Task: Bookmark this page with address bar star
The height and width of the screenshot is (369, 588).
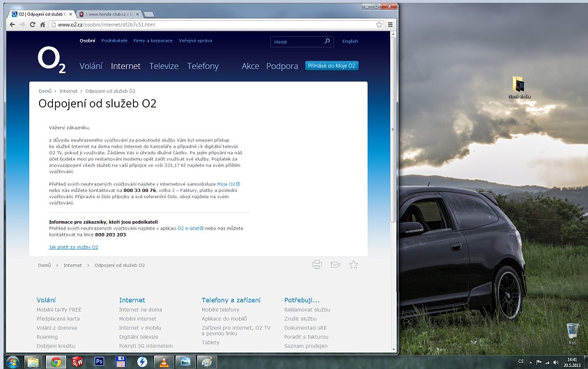Action: [x=379, y=24]
